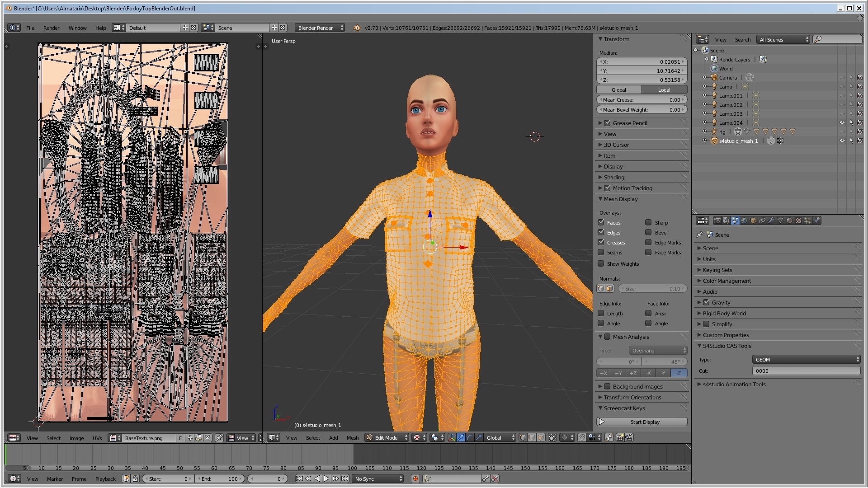Screen dimensions: 868x488
Task: Click the render engine Blender Render dropdown
Action: (319, 28)
